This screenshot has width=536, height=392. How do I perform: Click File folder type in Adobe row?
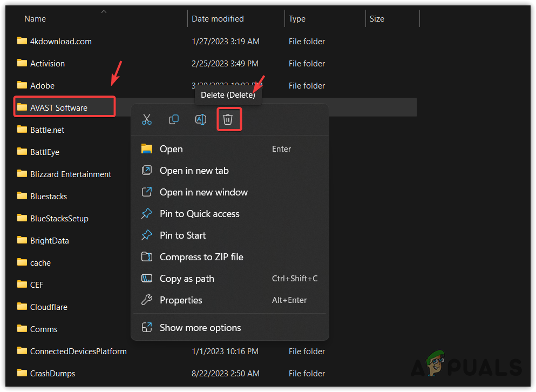coord(307,86)
